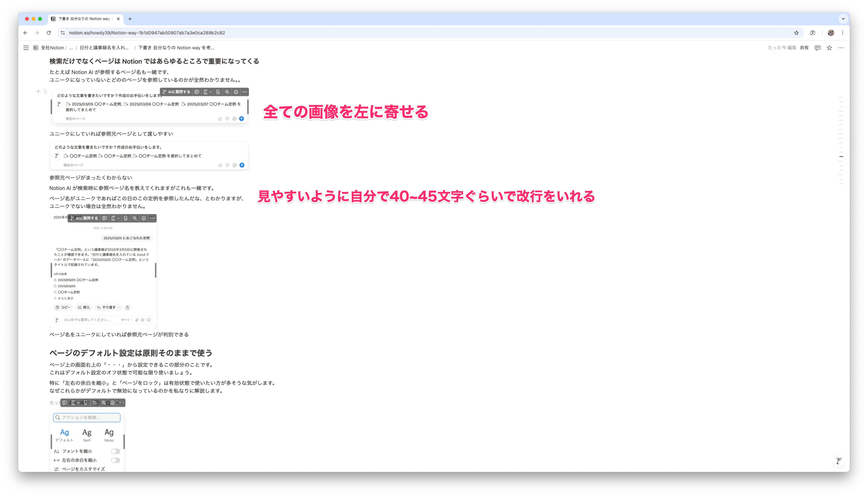Click やり直す dropdown in the chat image
Image resolution: width=868 pixels, height=496 pixels.
108,307
